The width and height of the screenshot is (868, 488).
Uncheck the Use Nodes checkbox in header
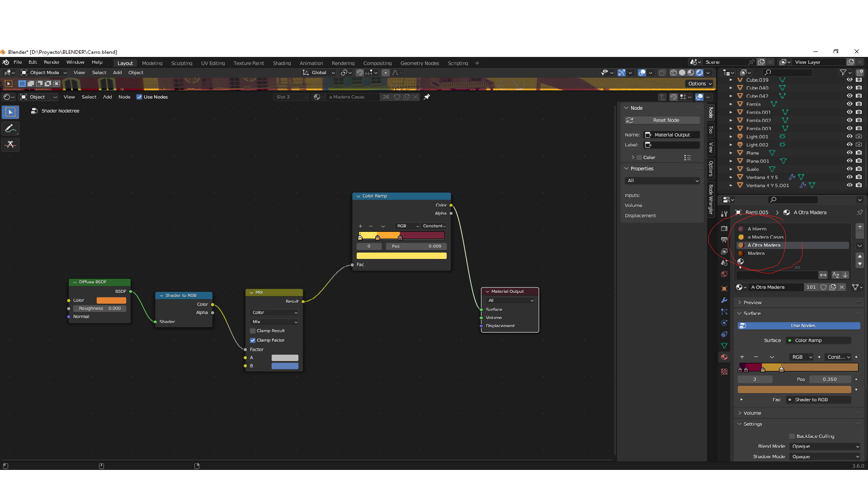pyautogui.click(x=139, y=97)
